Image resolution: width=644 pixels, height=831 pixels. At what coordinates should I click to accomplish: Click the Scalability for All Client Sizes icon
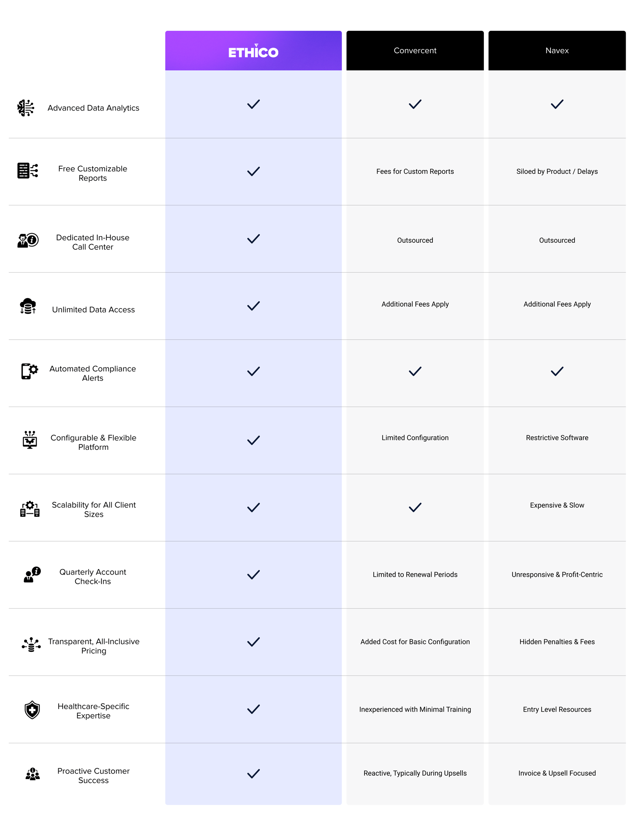(x=30, y=509)
